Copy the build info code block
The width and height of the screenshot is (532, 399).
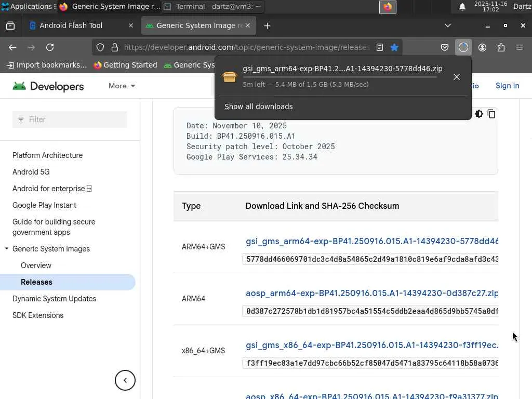point(491,114)
